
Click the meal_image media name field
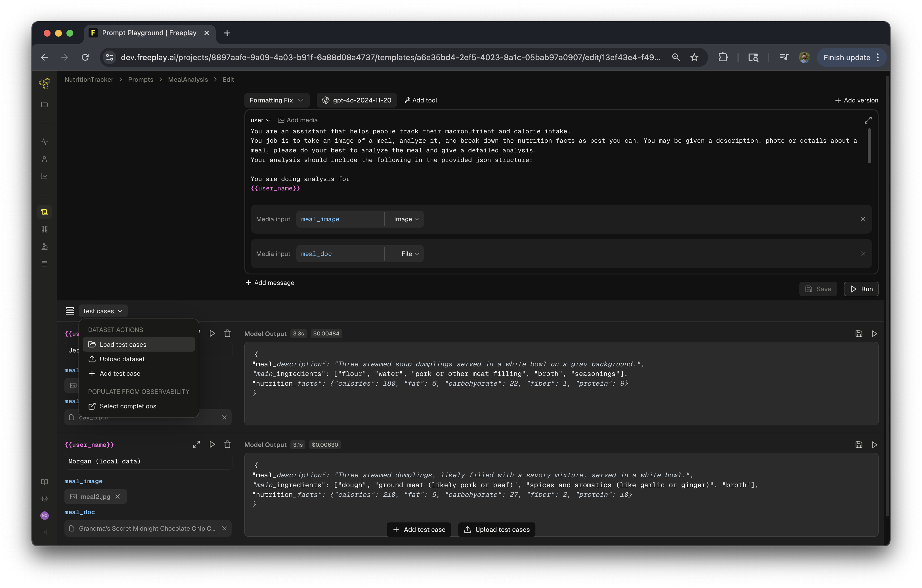339,219
